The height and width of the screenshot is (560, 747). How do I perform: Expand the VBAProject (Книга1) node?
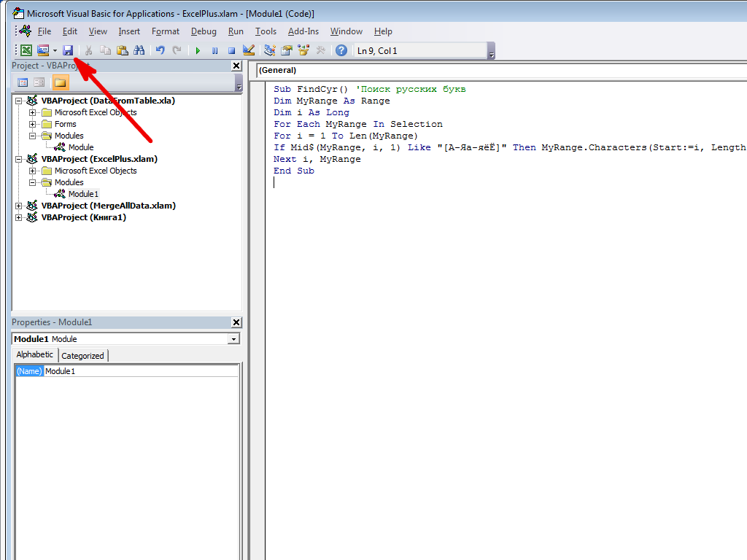(x=18, y=217)
